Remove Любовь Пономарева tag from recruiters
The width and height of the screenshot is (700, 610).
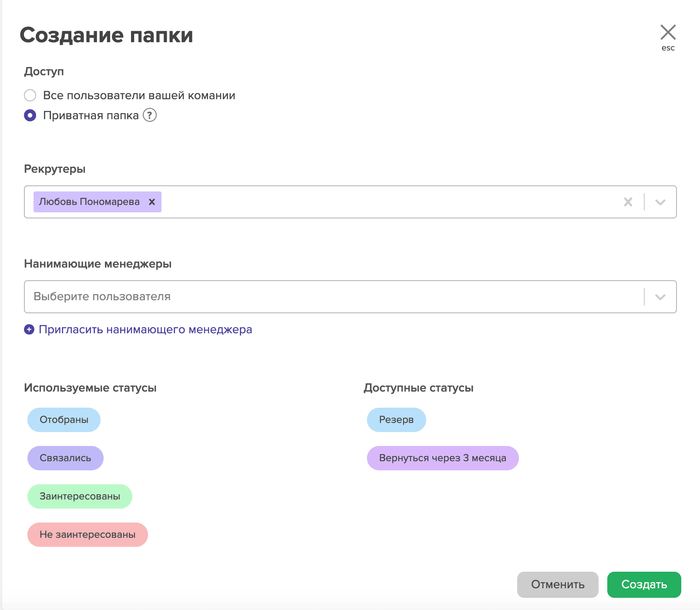pyautogui.click(x=152, y=202)
